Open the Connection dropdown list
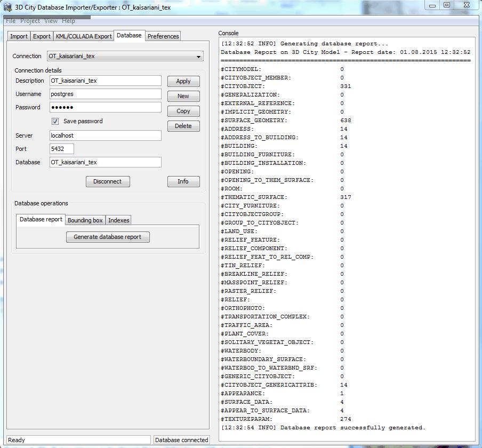The image size is (482, 448). pos(125,57)
